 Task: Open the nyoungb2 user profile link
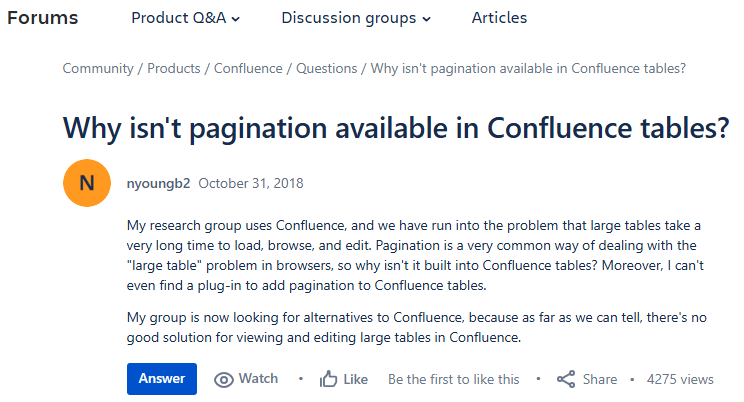click(x=159, y=183)
